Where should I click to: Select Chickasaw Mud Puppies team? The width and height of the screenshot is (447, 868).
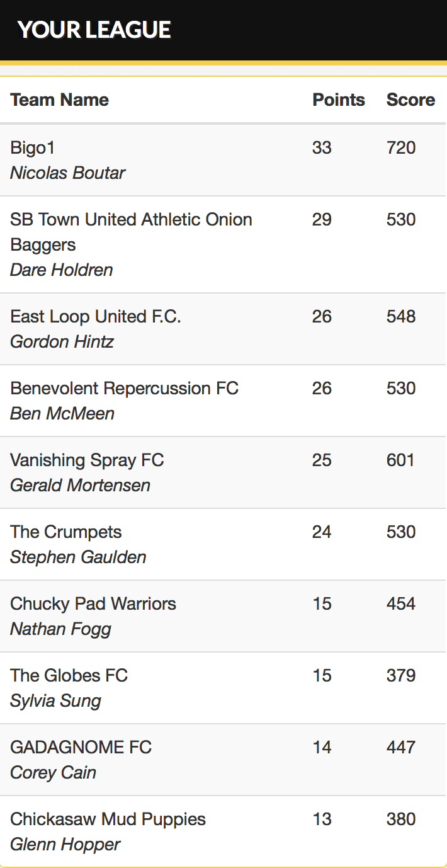pos(108,819)
